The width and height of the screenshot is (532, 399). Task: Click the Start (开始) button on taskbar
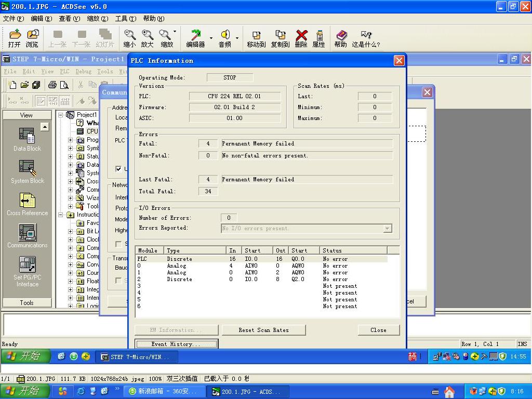(24, 391)
